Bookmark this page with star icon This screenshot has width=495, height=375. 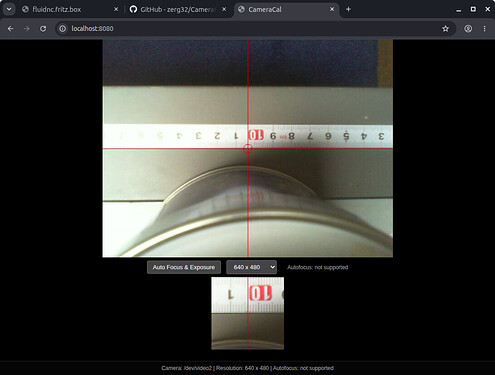coord(445,29)
